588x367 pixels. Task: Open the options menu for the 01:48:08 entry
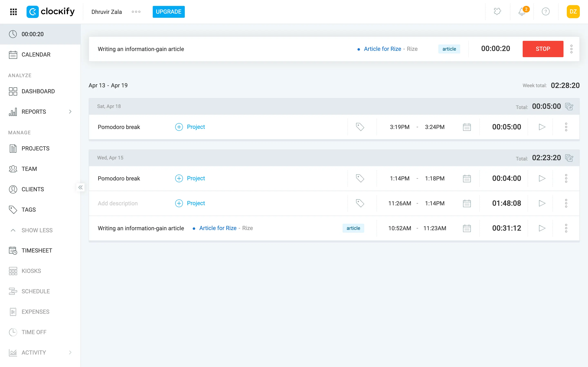pyautogui.click(x=566, y=203)
